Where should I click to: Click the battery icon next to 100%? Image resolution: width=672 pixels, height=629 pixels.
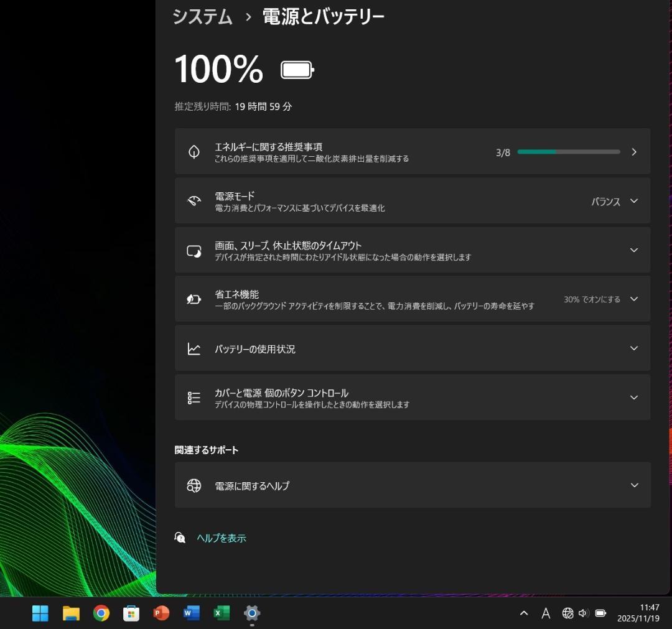point(297,69)
